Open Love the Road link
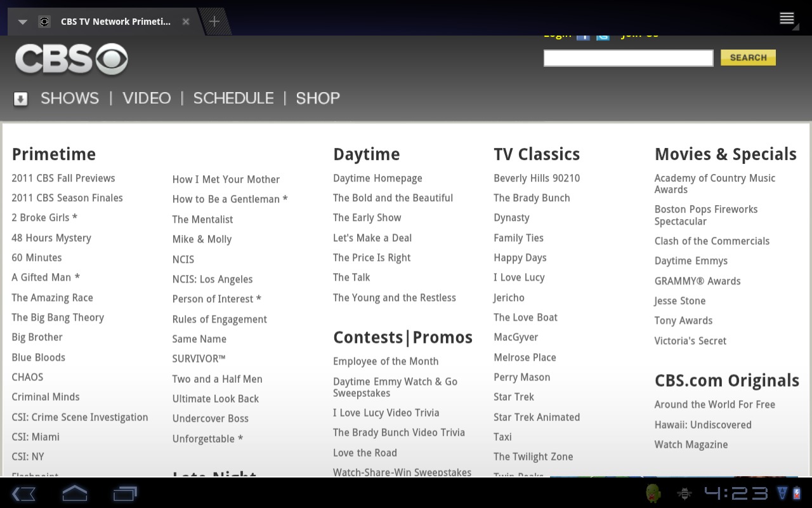Image resolution: width=812 pixels, height=508 pixels. pyautogui.click(x=365, y=453)
